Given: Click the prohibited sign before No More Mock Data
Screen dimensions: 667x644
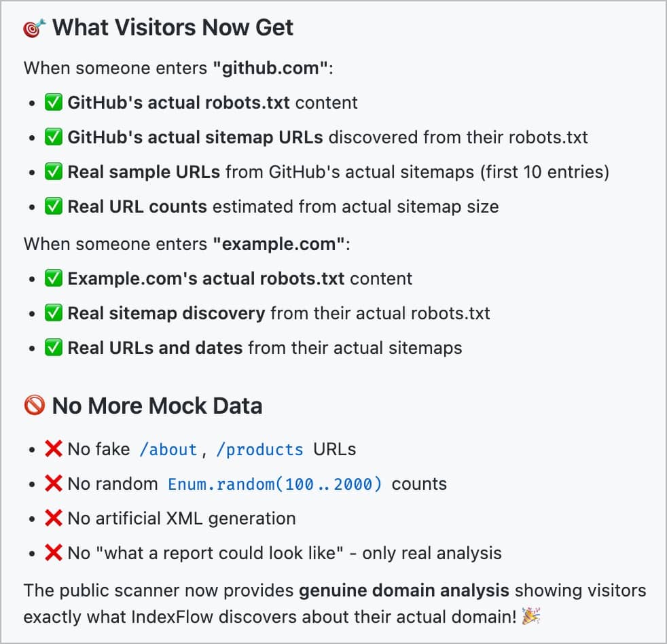Looking at the screenshot, I should (35, 406).
